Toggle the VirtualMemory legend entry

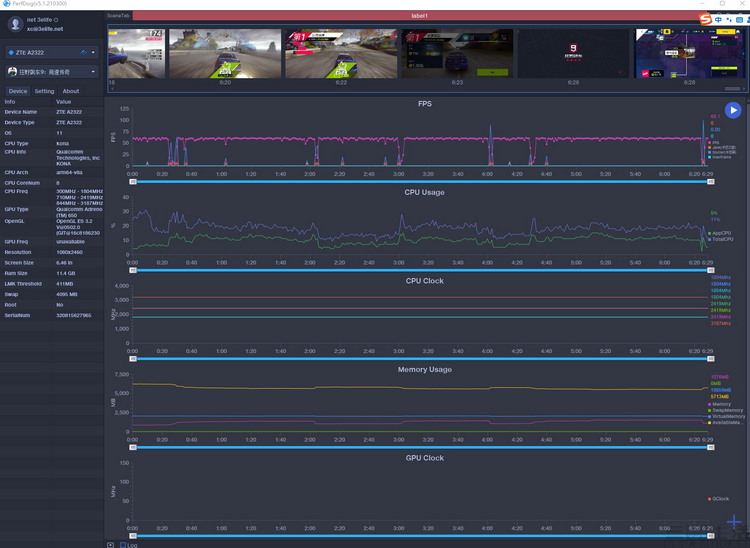click(x=727, y=416)
